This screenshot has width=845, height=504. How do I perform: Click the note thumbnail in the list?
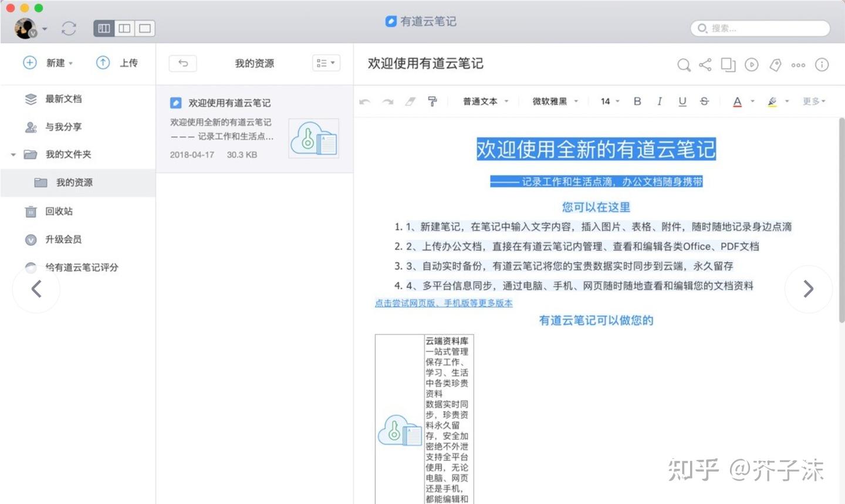pos(314,138)
